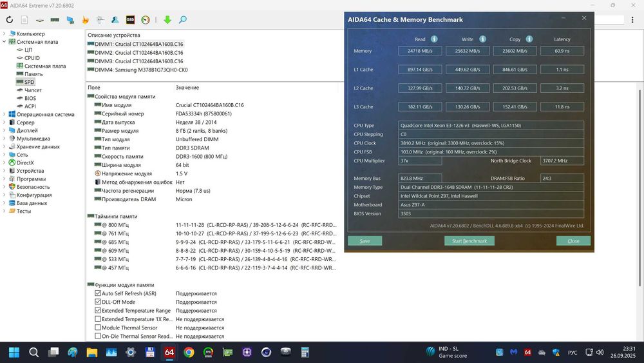Select CPUID under Системная плата
This screenshot has height=363, width=644.
pyautogui.click(x=32, y=58)
